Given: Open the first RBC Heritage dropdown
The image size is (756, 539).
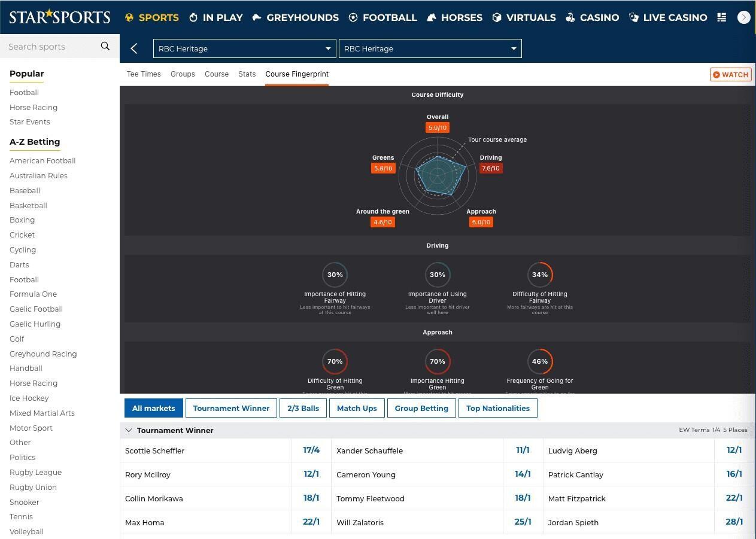Looking at the screenshot, I should 244,48.
